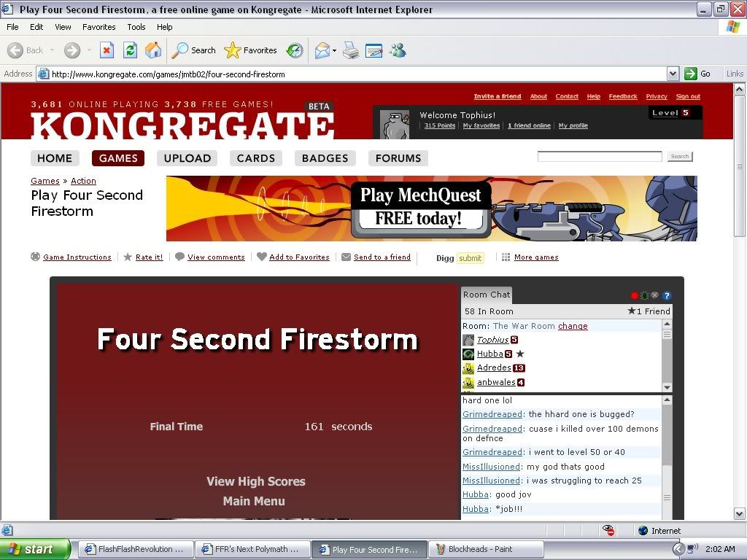Click the Digg submit button

[x=470, y=258]
